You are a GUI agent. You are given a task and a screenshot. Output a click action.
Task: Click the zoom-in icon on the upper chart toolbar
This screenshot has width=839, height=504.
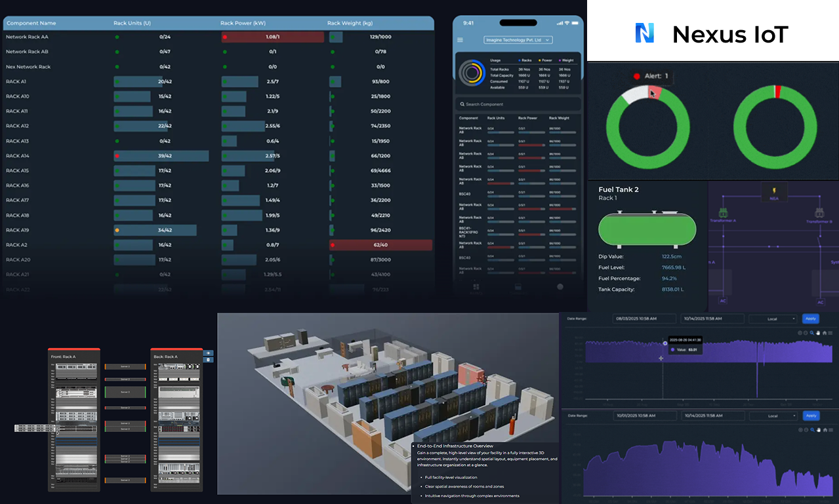pyautogui.click(x=800, y=333)
